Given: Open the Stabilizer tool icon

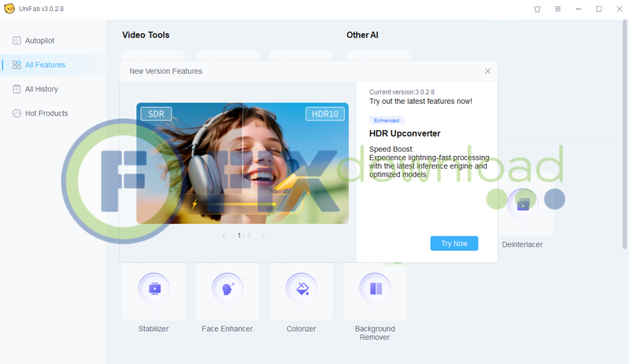Looking at the screenshot, I should pyautogui.click(x=154, y=288).
